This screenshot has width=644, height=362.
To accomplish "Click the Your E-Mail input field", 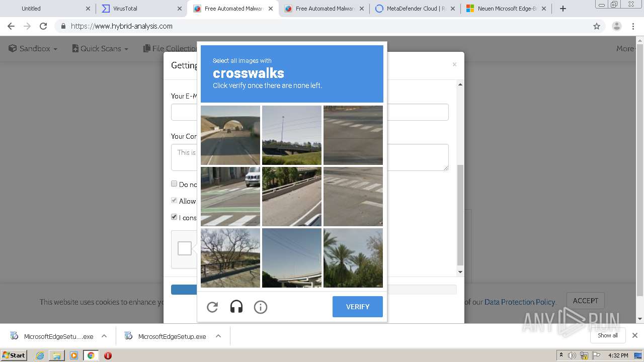I will pos(310,112).
